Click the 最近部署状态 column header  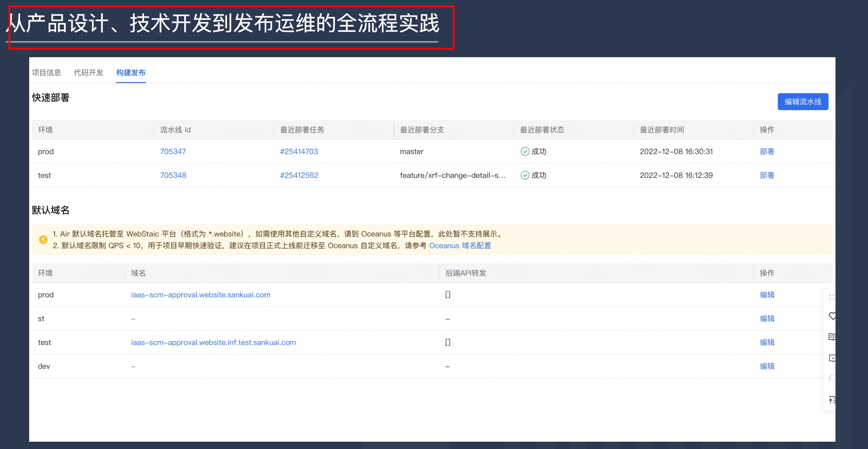click(542, 130)
